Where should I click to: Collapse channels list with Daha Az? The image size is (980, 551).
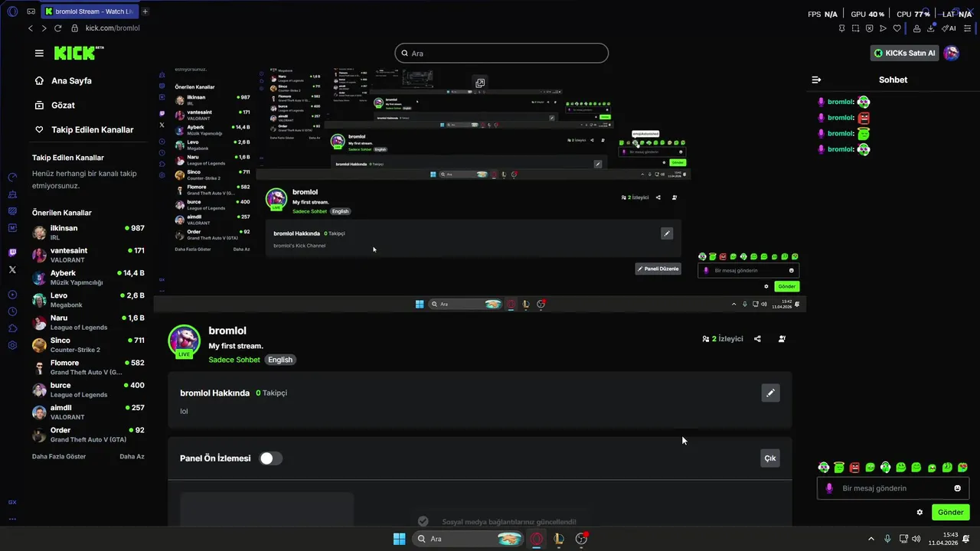[x=132, y=456]
